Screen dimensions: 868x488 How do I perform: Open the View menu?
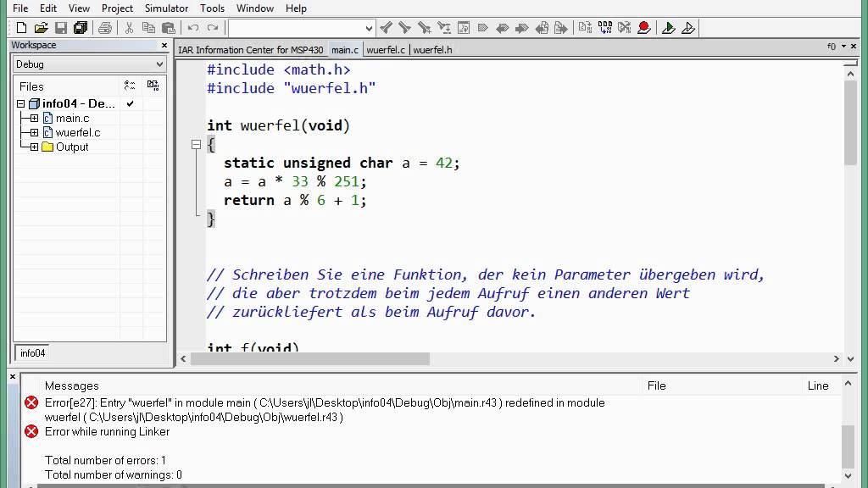pos(79,8)
